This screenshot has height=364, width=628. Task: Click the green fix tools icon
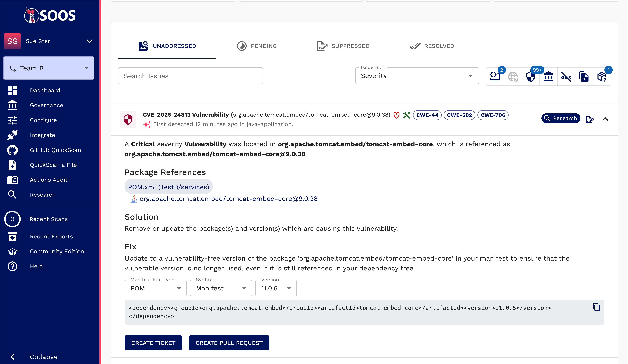(406, 115)
